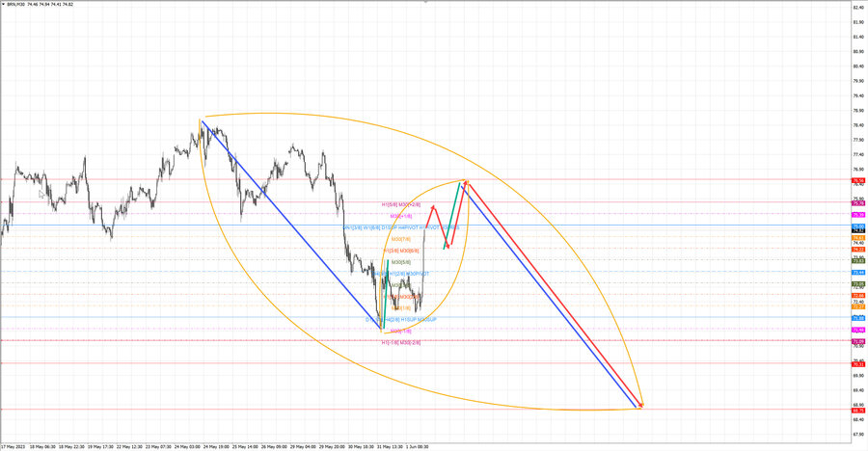Click the 78.90 price scale label
Screen dimensions: 868x451
point(858,110)
